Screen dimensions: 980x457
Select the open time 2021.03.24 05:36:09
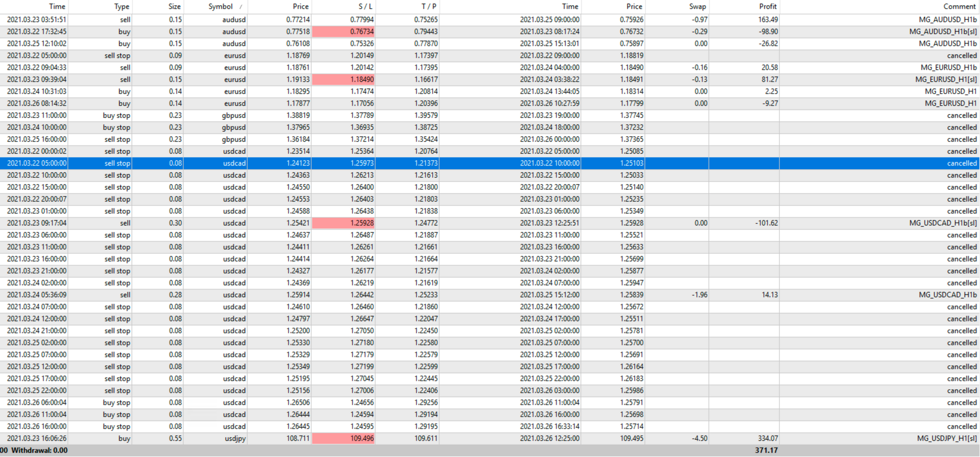point(37,295)
